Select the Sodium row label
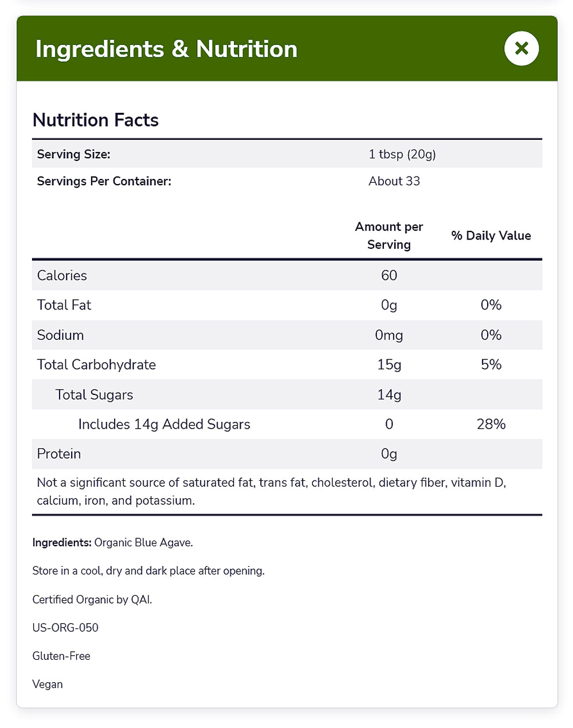 point(60,335)
